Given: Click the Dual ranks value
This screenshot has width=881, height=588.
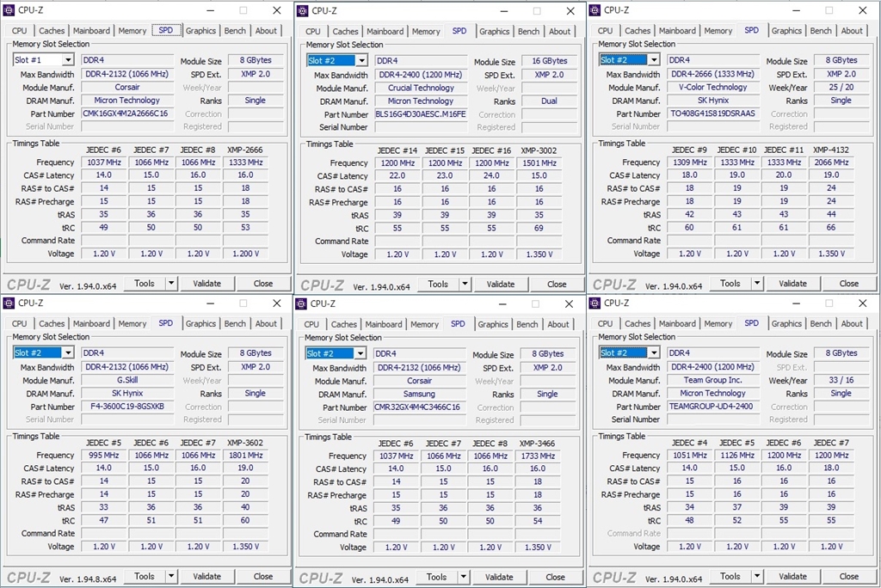Looking at the screenshot, I should pos(550,101).
